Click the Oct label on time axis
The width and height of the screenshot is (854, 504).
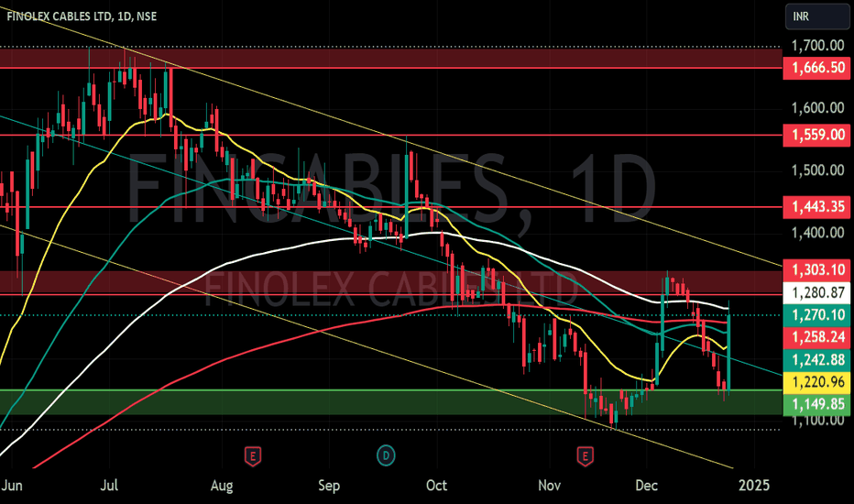click(437, 486)
